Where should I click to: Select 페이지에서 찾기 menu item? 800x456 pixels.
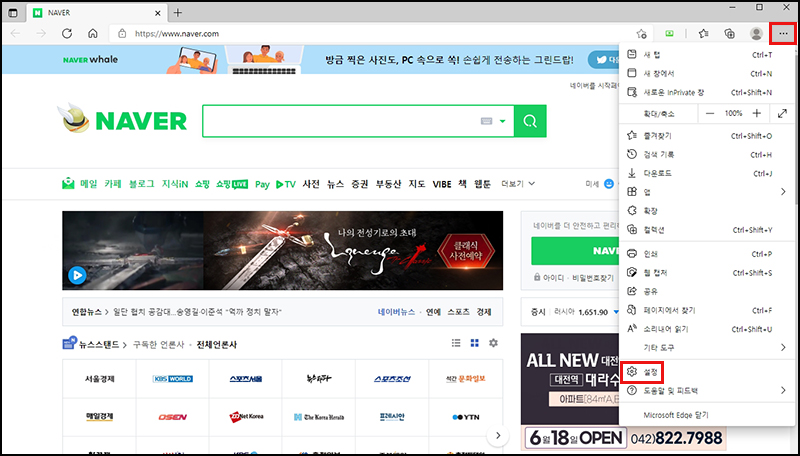pos(709,310)
